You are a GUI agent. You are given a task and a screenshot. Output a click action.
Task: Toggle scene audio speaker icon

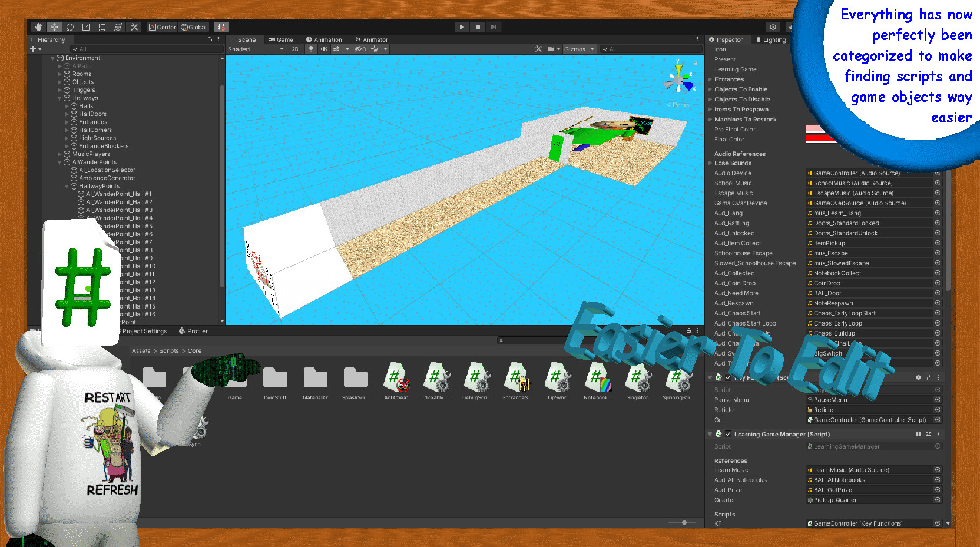(x=323, y=49)
